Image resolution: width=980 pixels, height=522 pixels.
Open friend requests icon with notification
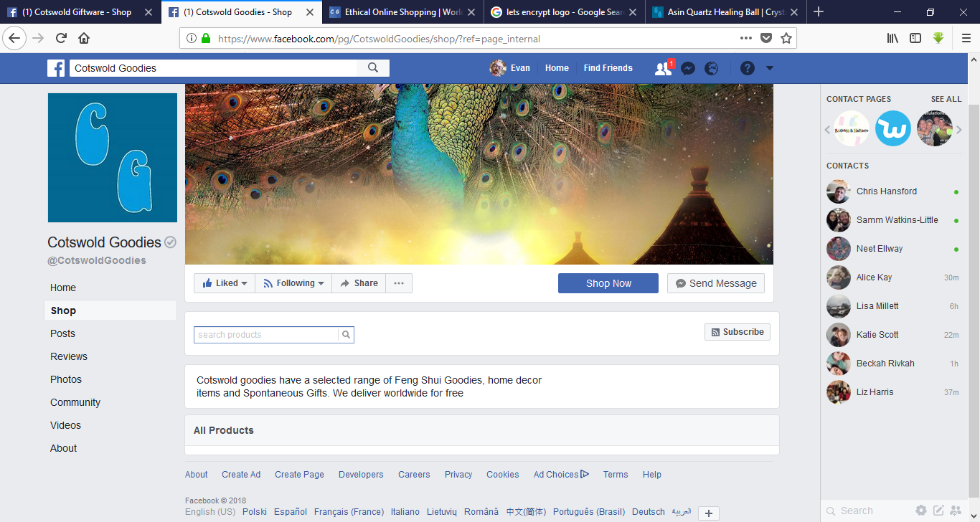[663, 68]
